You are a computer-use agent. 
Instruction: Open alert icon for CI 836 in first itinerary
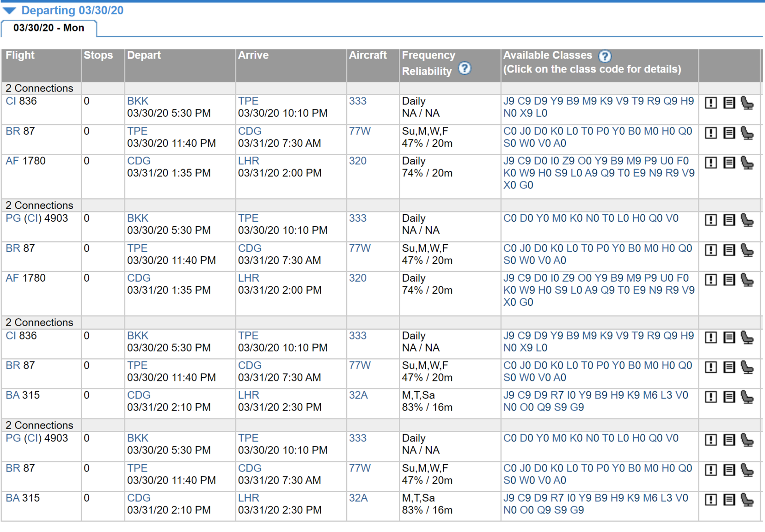tap(711, 103)
